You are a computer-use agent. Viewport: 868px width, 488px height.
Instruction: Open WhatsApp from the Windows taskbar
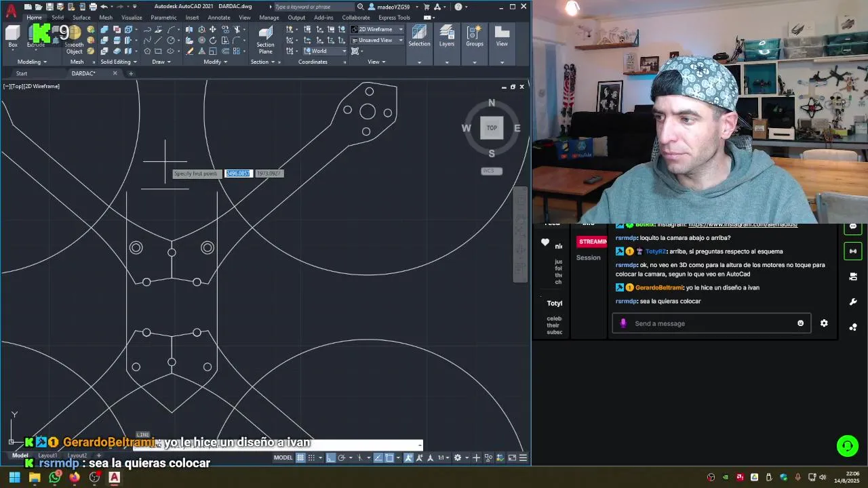coord(54,477)
